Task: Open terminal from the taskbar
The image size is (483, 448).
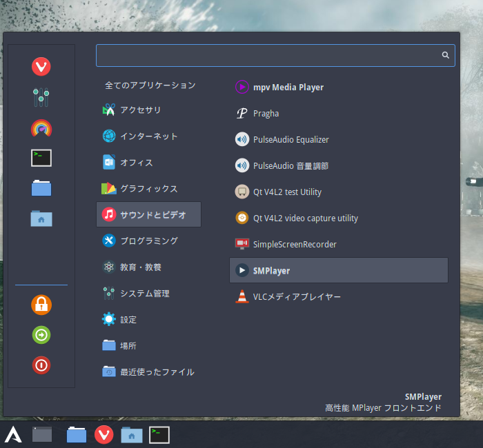Action: [x=159, y=435]
